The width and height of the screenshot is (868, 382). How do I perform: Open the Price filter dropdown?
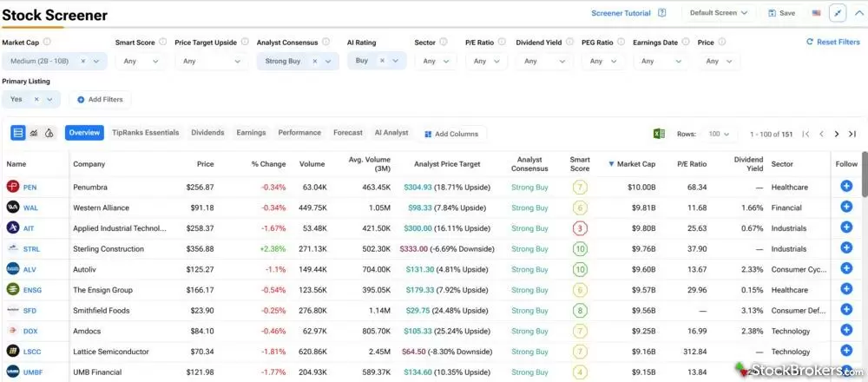coord(719,61)
